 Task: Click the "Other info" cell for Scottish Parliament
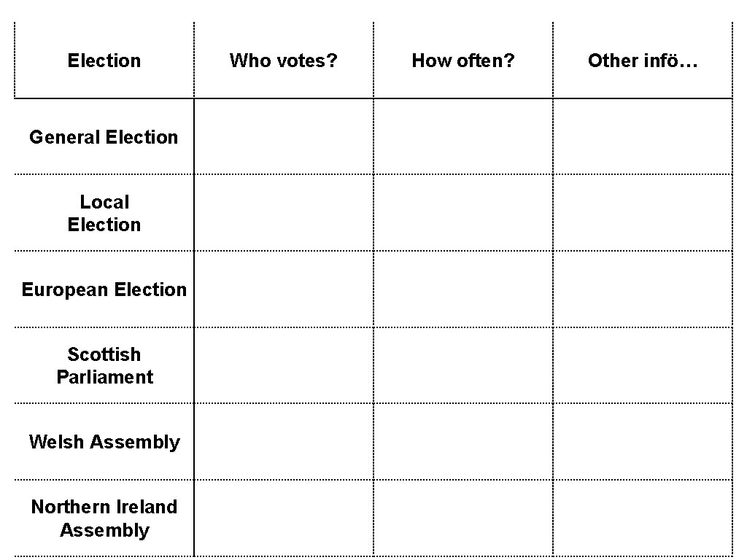coord(643,365)
